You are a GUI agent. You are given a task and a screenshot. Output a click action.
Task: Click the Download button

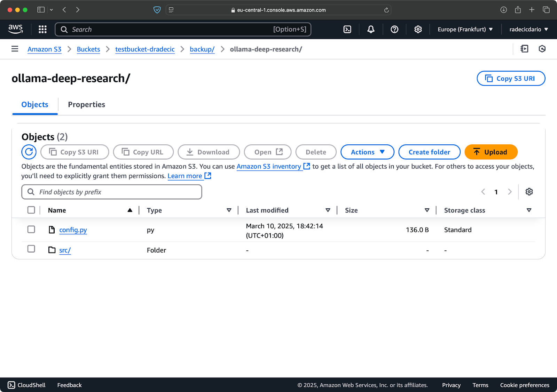click(209, 152)
